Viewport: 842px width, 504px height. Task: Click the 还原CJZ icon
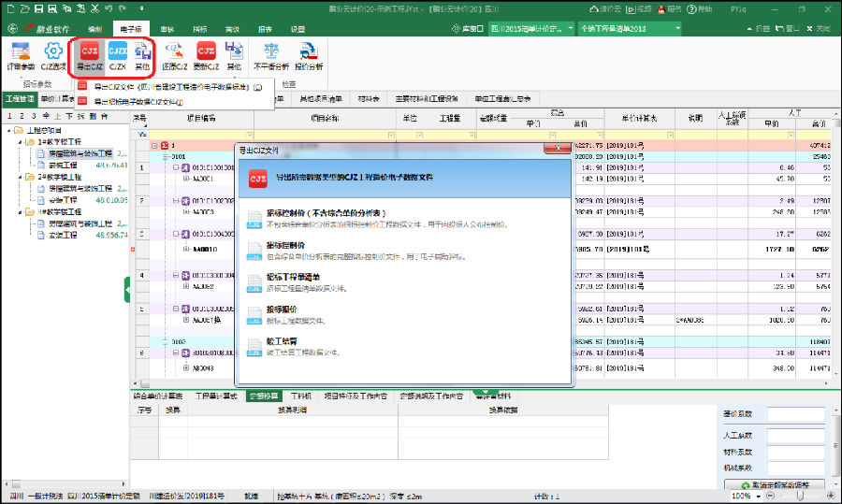pyautogui.click(x=174, y=54)
